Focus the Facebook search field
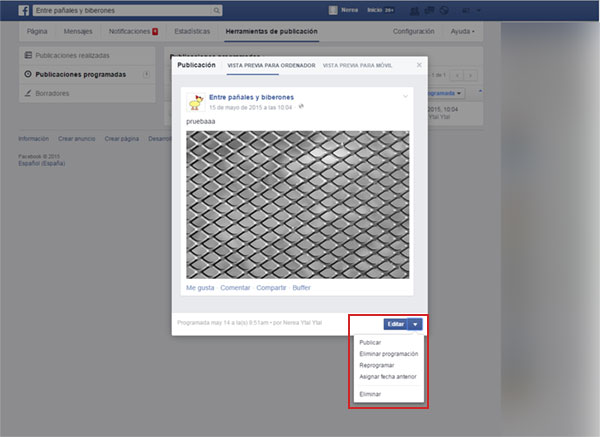 pos(122,10)
